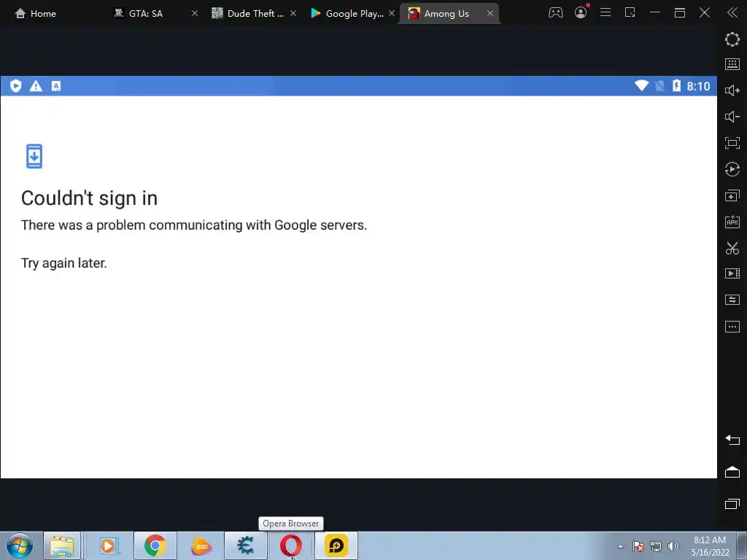
Task: Click the Android recent apps icon
Action: click(x=732, y=503)
